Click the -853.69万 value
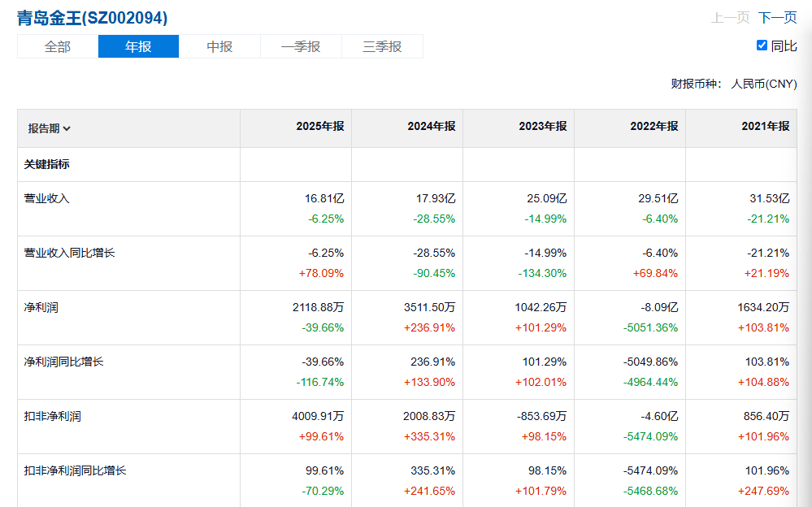 tap(541, 416)
